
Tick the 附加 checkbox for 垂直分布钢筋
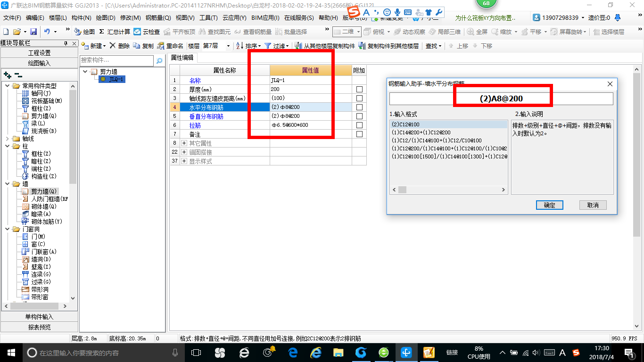click(x=359, y=116)
